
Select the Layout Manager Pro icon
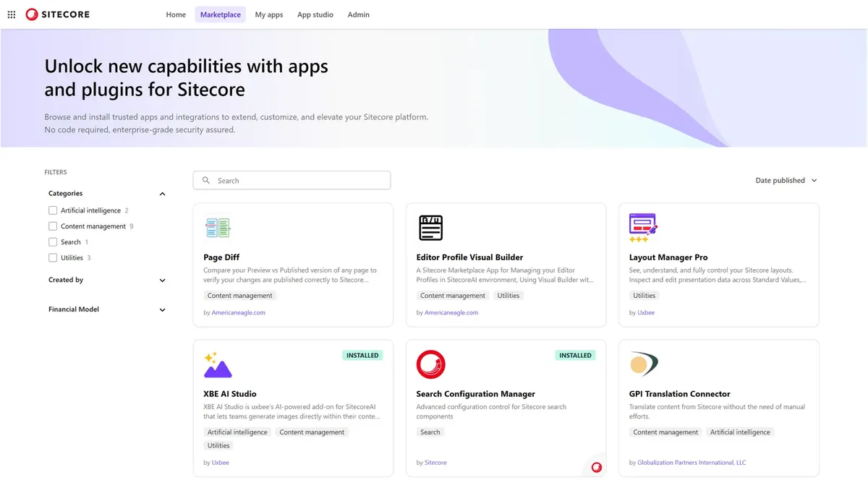tap(643, 227)
